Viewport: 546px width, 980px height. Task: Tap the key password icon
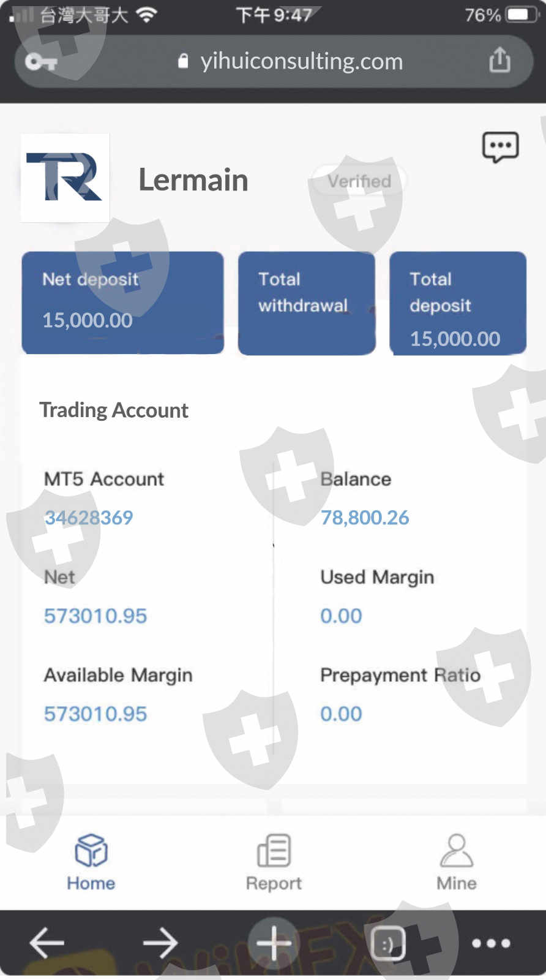click(41, 61)
